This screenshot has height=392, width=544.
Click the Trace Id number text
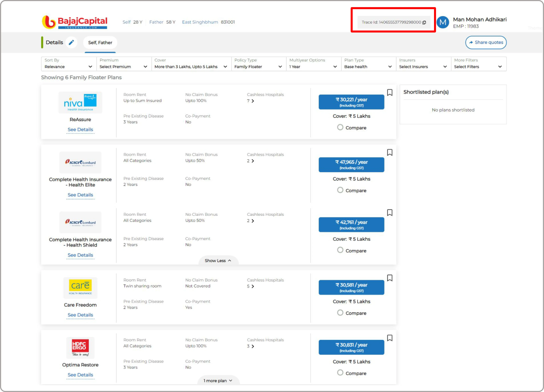(400, 22)
